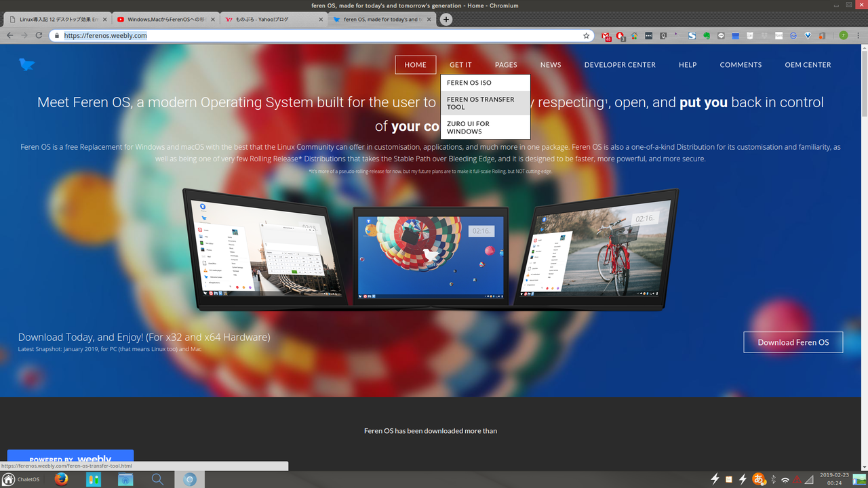This screenshot has height=488, width=868.
Task: Click the Chromium taskbar window button
Action: [x=190, y=479]
